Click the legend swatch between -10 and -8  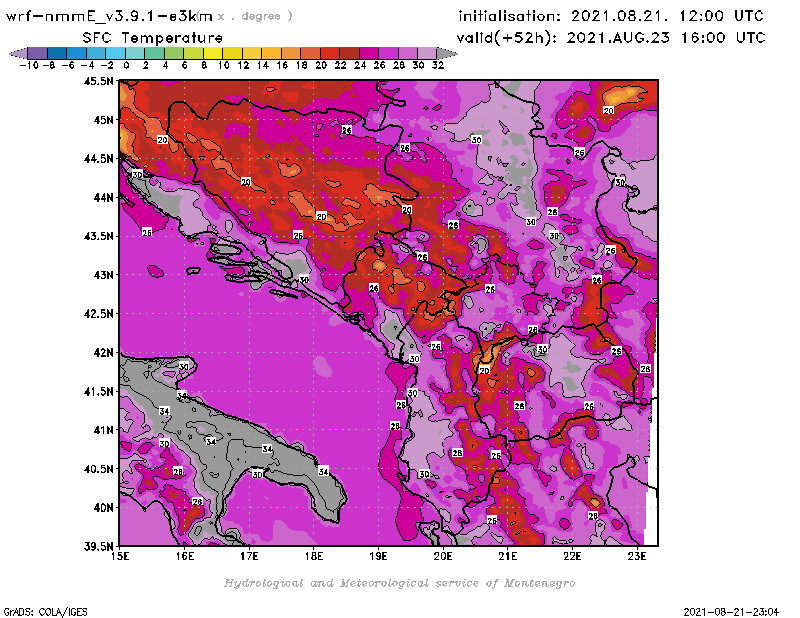pyautogui.click(x=38, y=53)
